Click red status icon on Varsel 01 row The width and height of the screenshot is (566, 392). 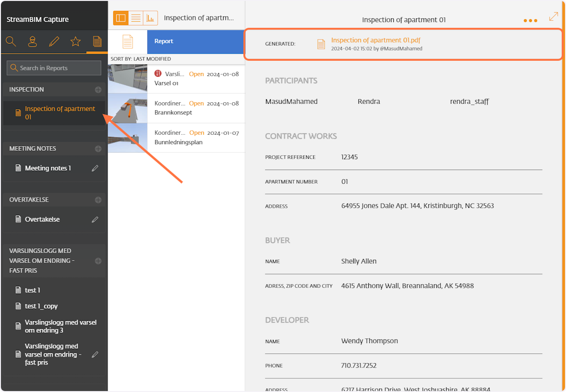tap(158, 73)
